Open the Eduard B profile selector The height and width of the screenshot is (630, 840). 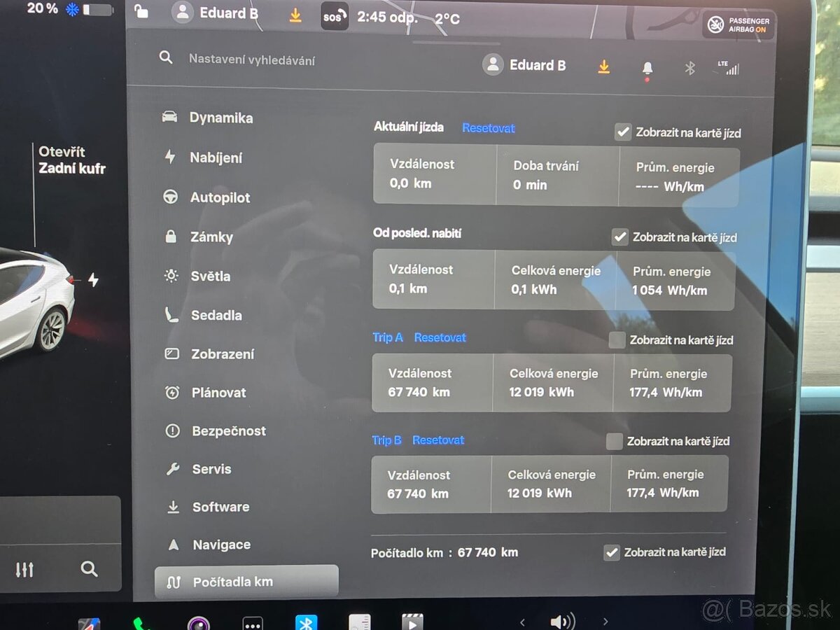(x=525, y=64)
